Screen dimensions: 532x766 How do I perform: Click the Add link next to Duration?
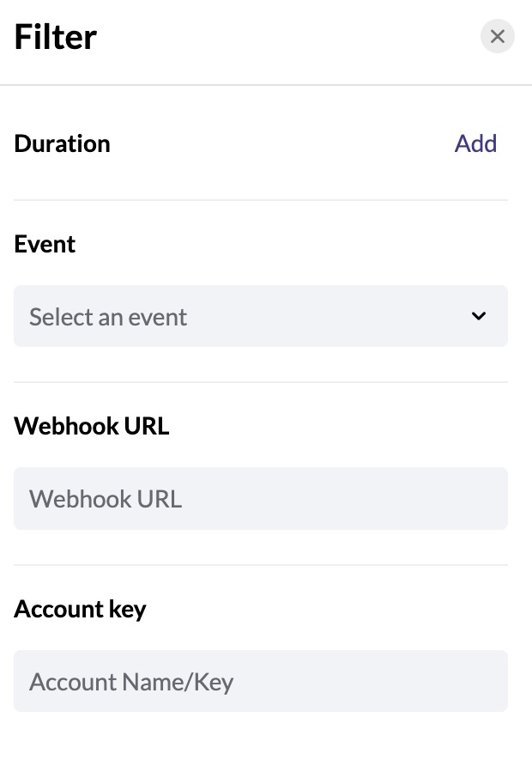[x=476, y=143]
